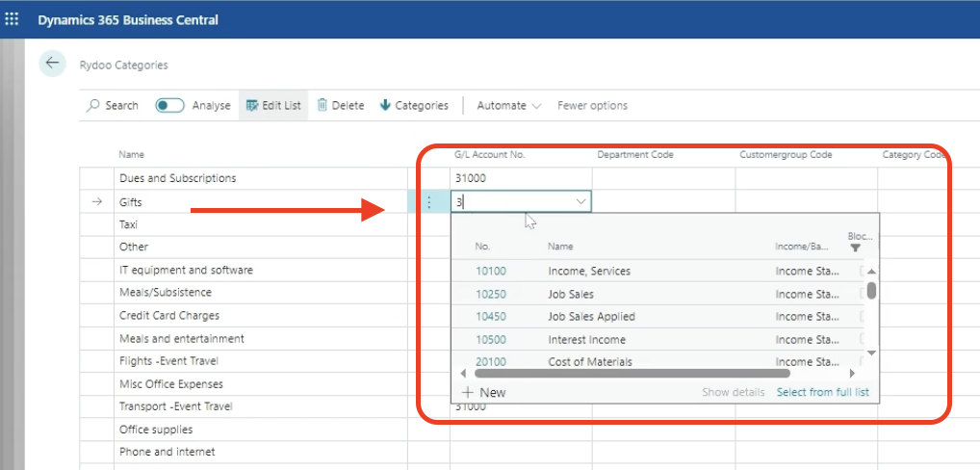Select the Meals/Subsistence row
The height and width of the screenshot is (470, 980).
pyautogui.click(x=166, y=292)
